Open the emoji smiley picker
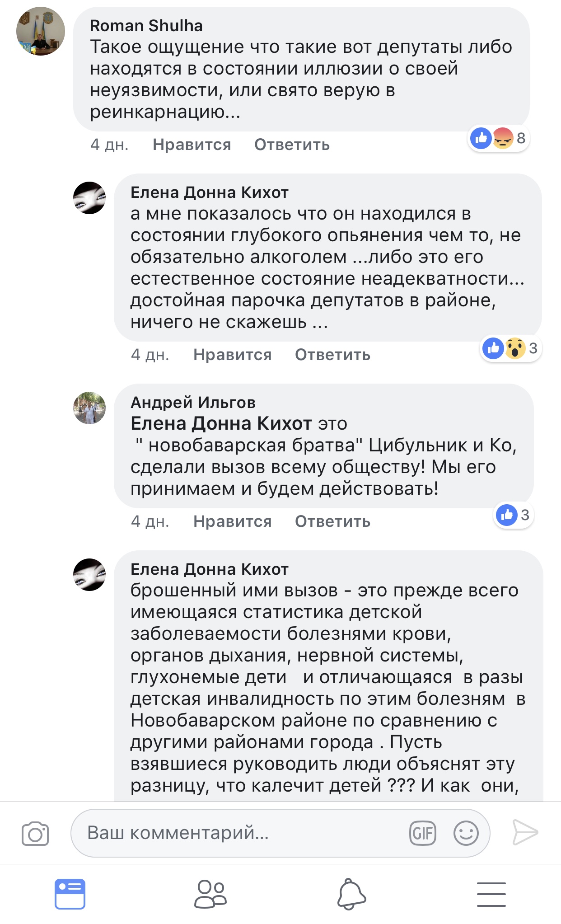The image size is (561, 924). [466, 833]
